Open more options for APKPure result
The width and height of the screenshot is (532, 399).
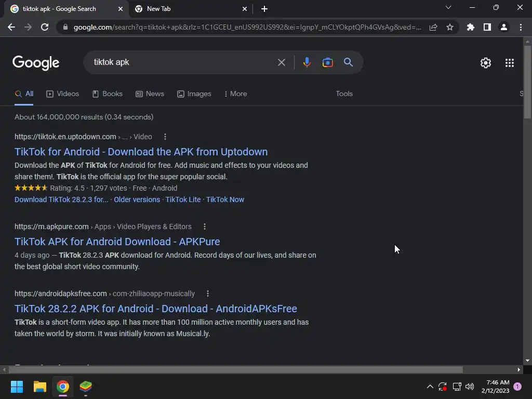click(205, 227)
